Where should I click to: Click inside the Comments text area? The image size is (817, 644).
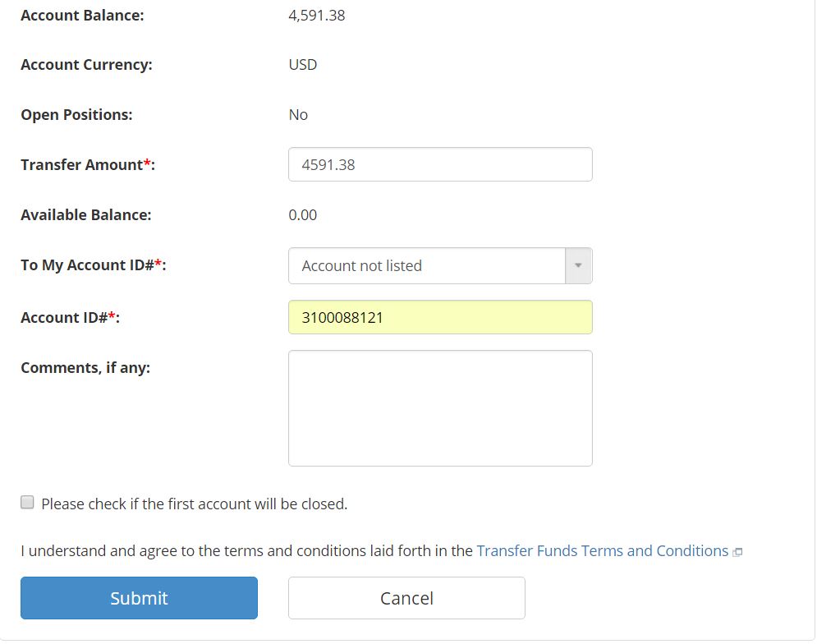440,408
